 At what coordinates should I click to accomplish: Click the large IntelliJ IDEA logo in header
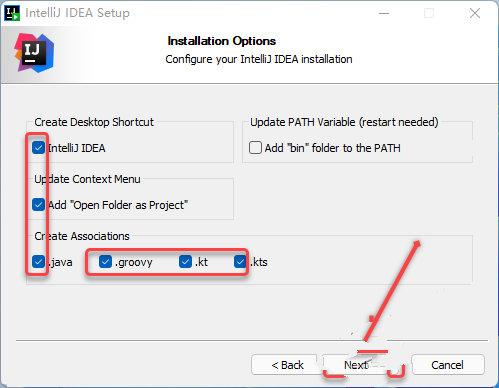(34, 53)
